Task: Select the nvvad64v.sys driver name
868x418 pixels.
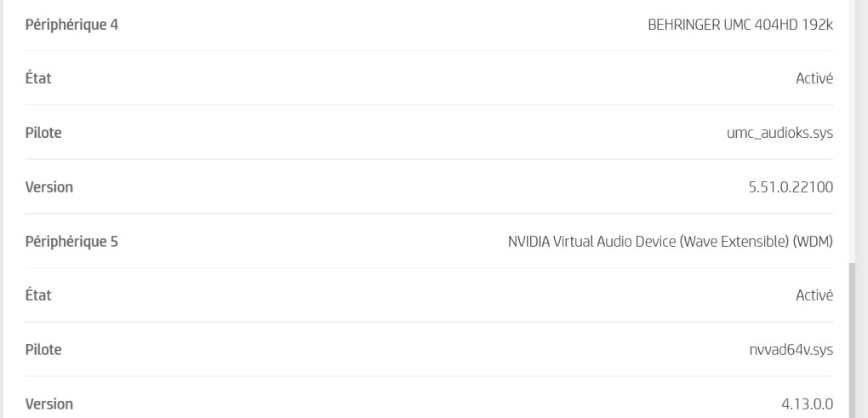Action: pos(791,350)
